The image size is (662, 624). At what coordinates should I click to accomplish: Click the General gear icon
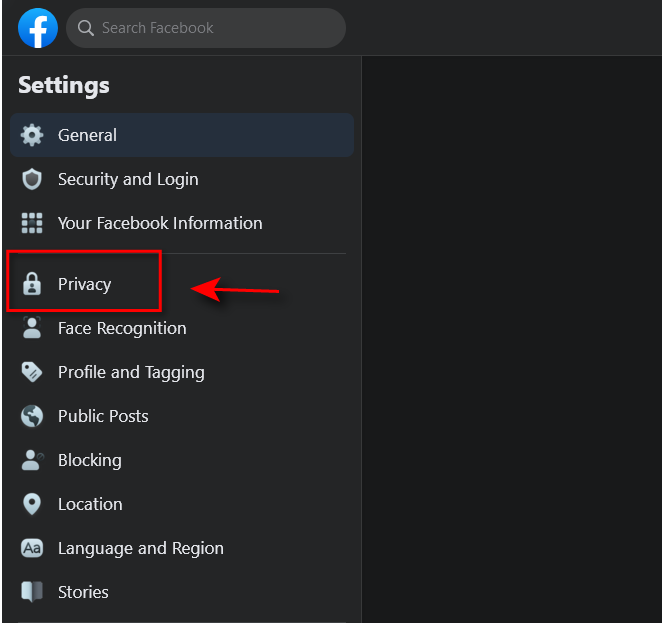point(32,135)
